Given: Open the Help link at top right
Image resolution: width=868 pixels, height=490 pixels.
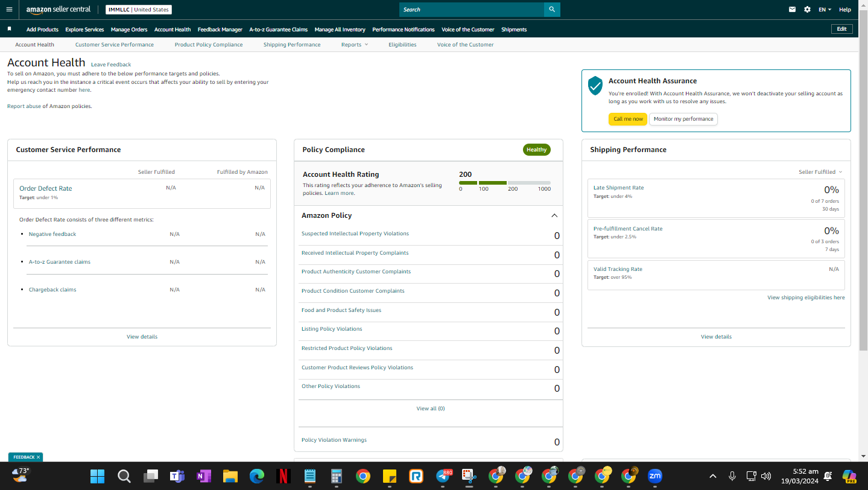Looking at the screenshot, I should pyautogui.click(x=845, y=10).
